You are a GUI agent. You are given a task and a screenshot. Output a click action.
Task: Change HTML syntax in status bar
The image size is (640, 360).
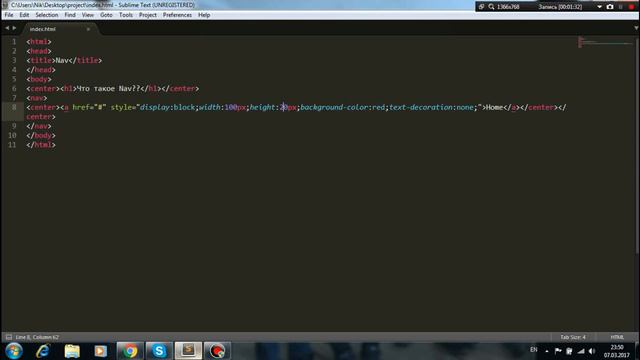click(617, 337)
